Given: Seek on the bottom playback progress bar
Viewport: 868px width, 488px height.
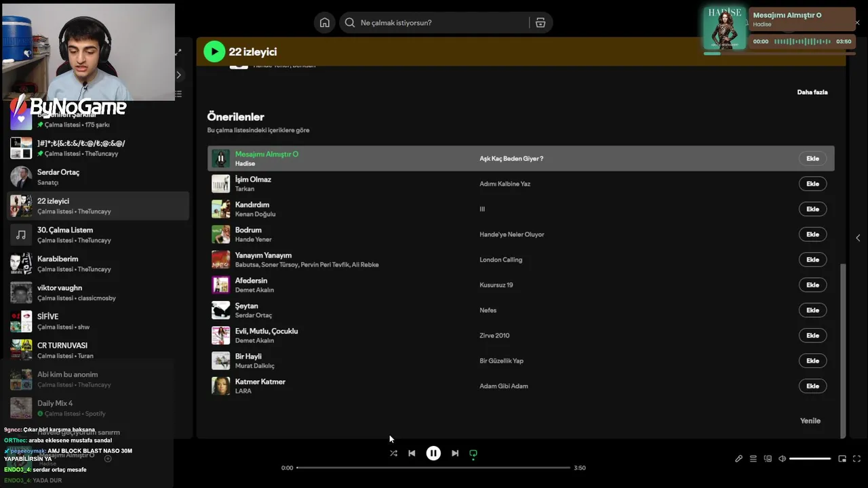Looking at the screenshot, I should [x=433, y=468].
